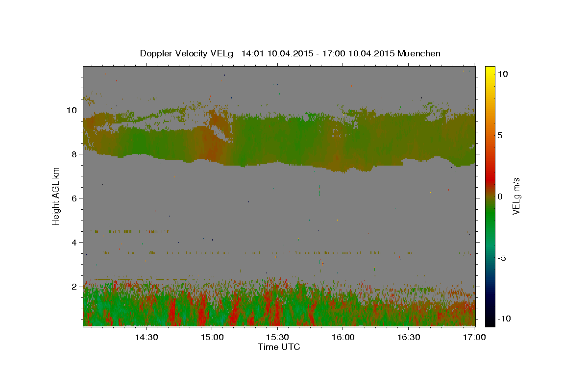
Task: Click the 15:30 time tick label
Action: (x=278, y=337)
